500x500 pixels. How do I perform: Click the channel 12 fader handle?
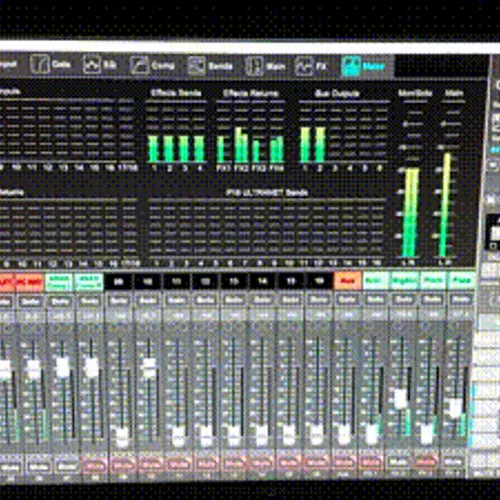pos(206,435)
